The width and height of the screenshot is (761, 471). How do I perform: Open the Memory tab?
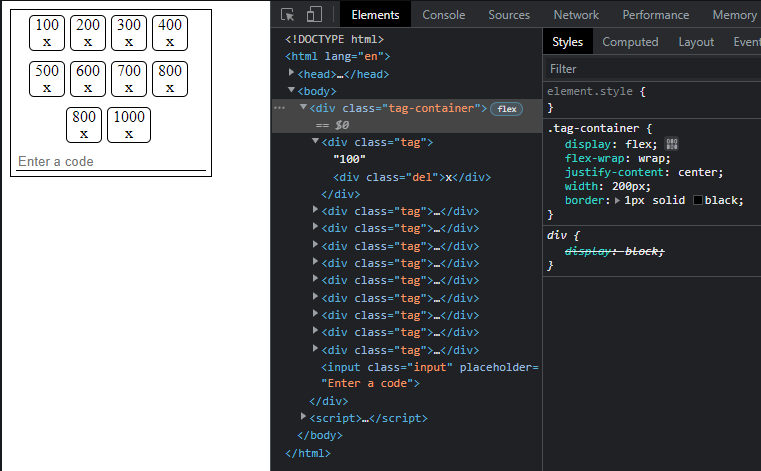tap(734, 15)
